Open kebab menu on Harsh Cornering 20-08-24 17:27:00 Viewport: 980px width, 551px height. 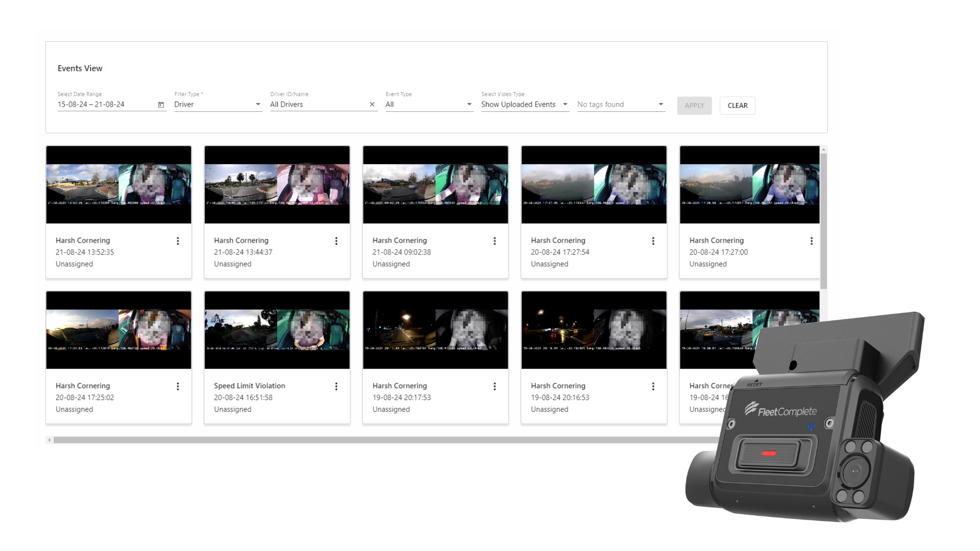pos(812,240)
